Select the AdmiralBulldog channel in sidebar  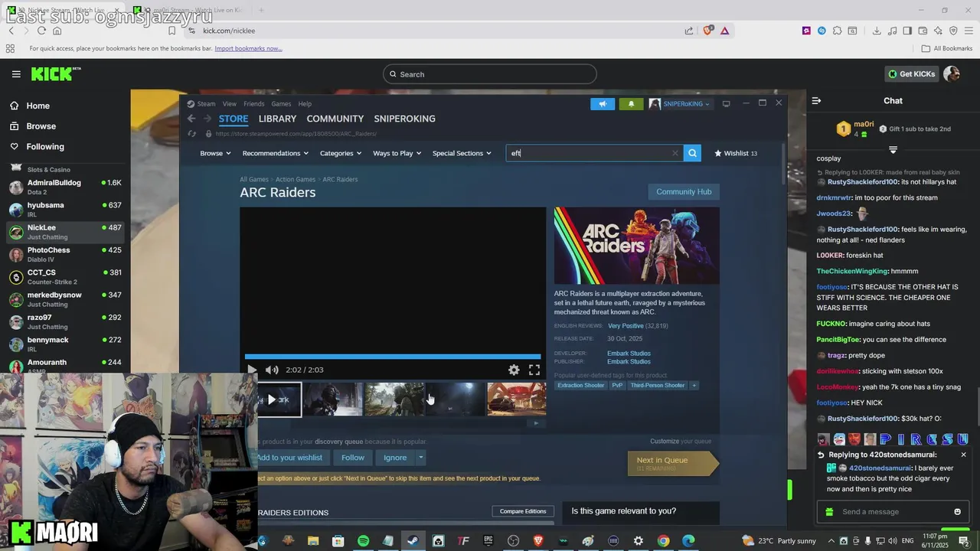(x=65, y=187)
